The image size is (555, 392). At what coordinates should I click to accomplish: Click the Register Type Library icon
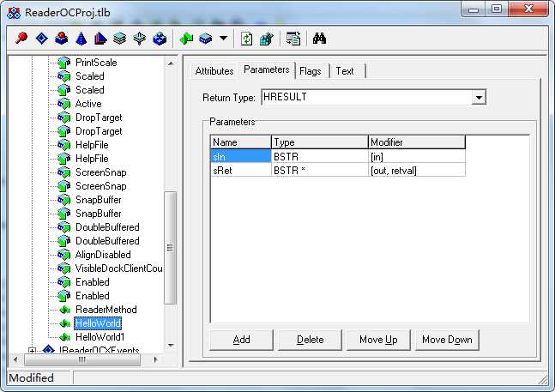(266, 39)
